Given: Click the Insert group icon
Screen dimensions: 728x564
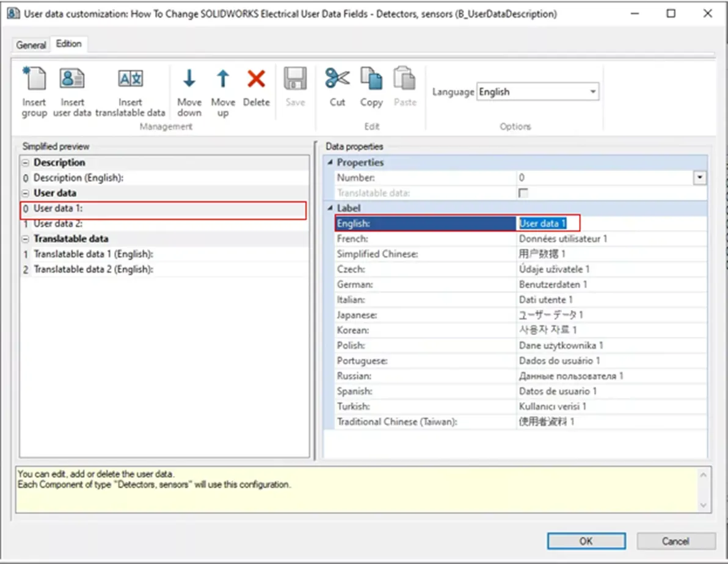Looking at the screenshot, I should click(x=34, y=79).
